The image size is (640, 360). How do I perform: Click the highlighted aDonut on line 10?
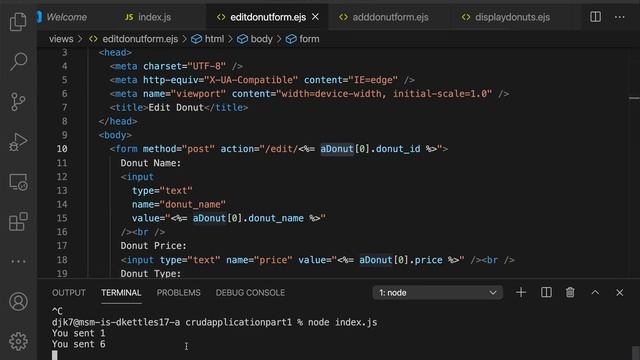click(337, 149)
